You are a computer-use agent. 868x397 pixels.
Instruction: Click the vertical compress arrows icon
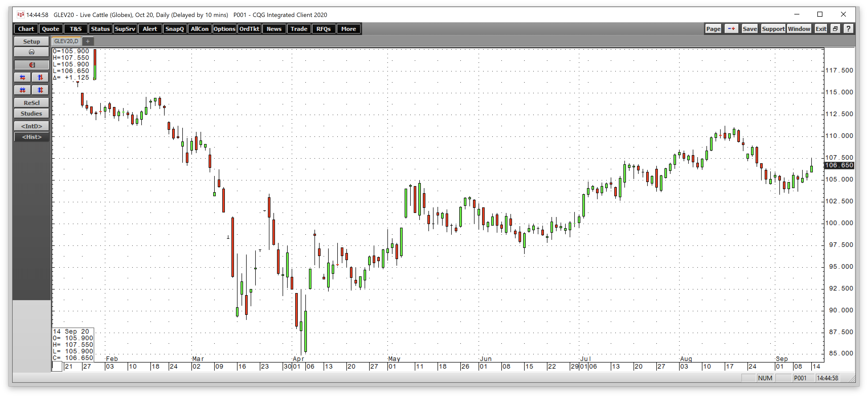click(x=40, y=90)
